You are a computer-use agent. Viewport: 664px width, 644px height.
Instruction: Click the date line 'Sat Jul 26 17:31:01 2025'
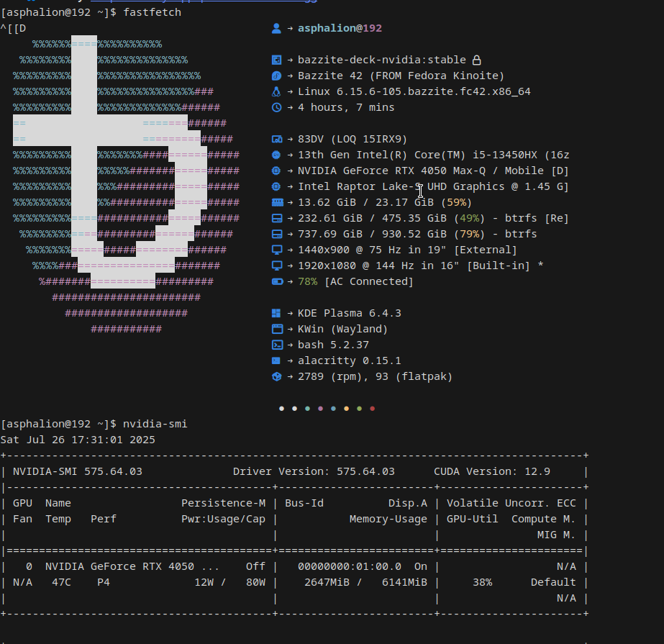tap(78, 440)
